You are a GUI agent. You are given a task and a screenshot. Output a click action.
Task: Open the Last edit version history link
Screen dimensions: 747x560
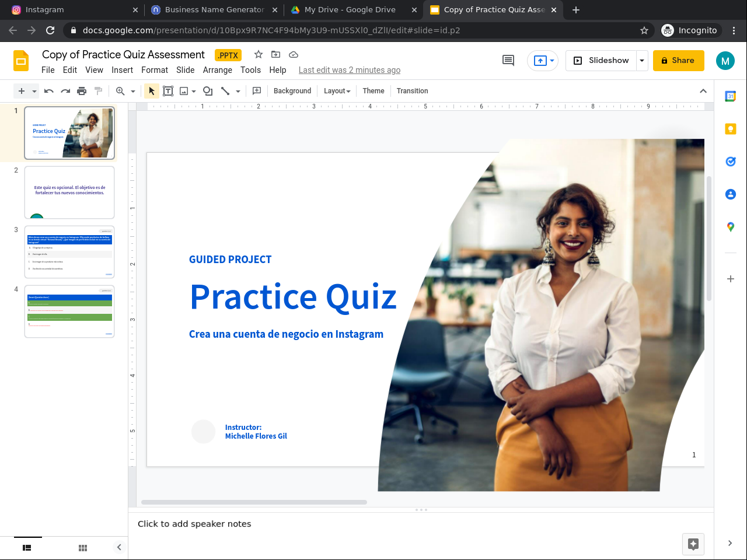(x=350, y=70)
